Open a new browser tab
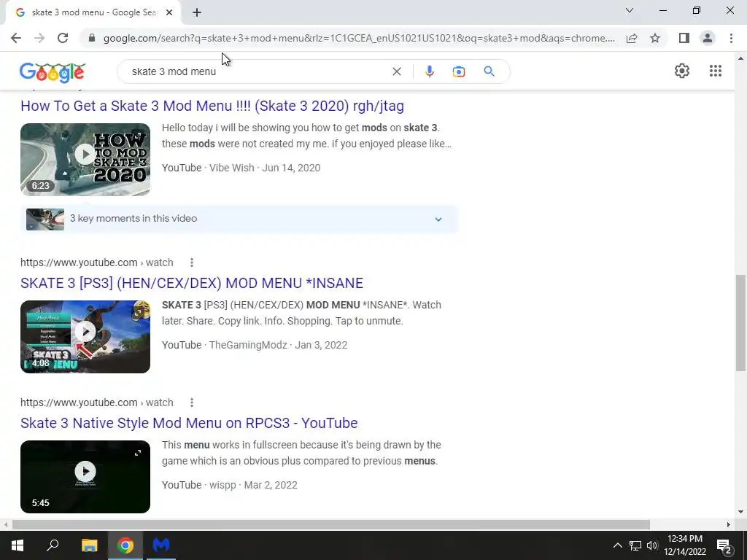Viewport: 747px width, 560px height. [197, 13]
